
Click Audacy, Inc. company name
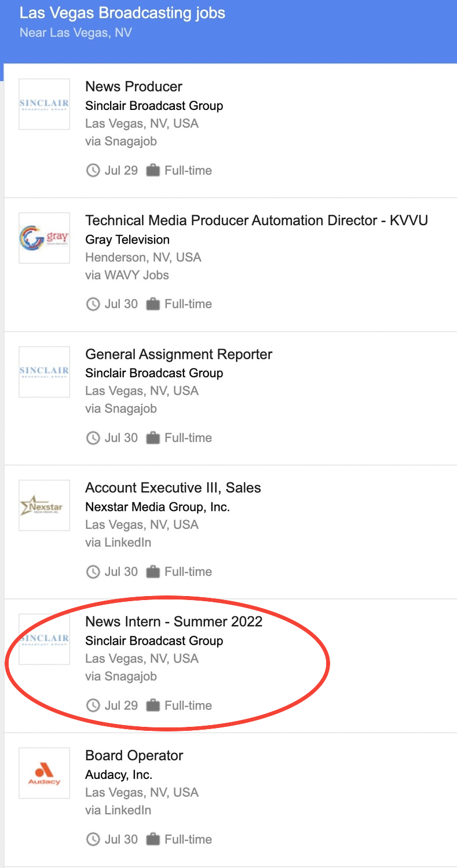pyautogui.click(x=119, y=774)
